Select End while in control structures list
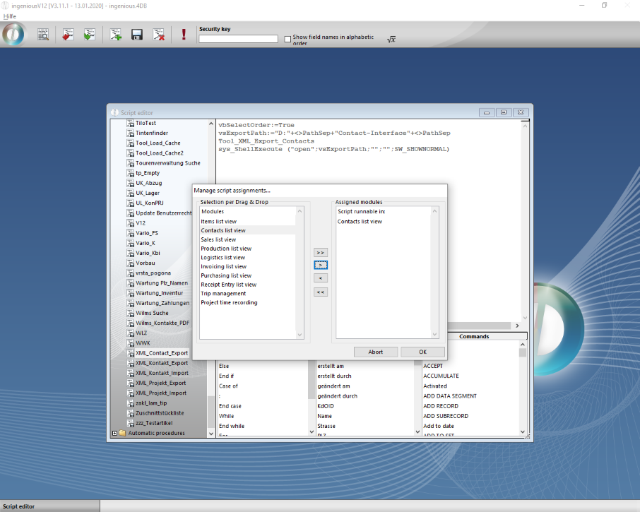The image size is (640, 512). pos(231,426)
